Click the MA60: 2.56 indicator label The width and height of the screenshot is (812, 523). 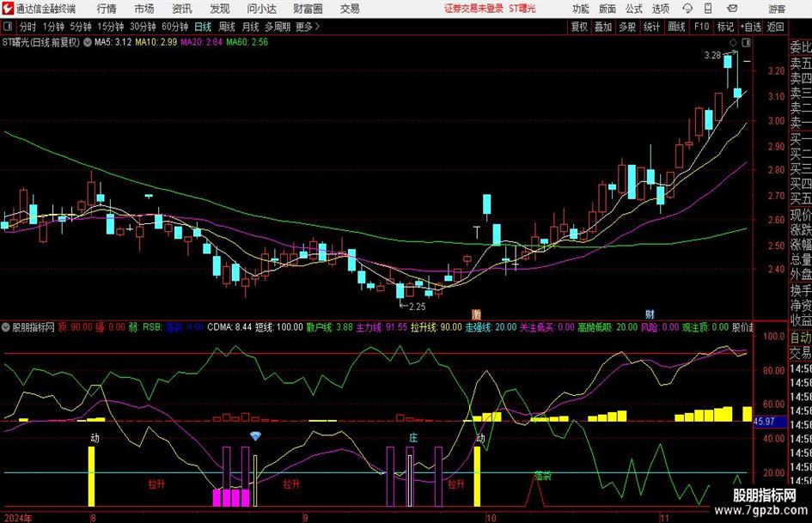247,42
